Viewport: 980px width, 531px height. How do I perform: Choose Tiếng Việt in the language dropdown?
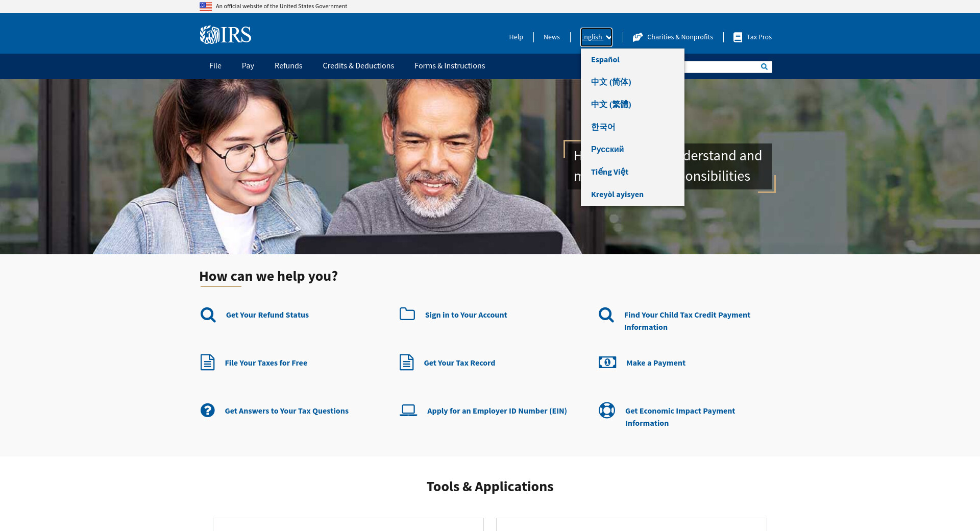coord(609,172)
